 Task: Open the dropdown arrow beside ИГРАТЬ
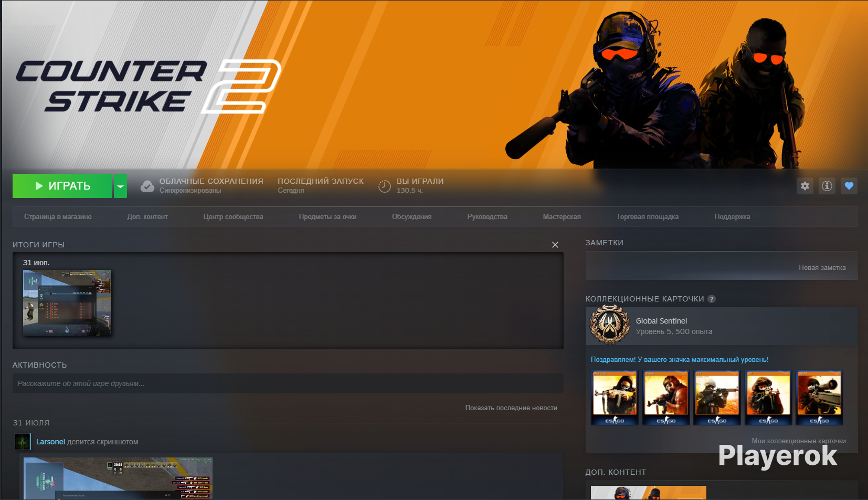coord(121,186)
